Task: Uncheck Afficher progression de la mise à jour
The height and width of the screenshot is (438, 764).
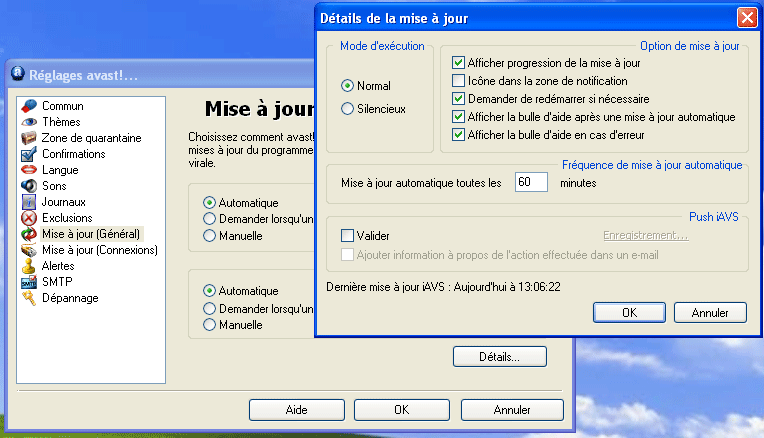Action: point(458,63)
